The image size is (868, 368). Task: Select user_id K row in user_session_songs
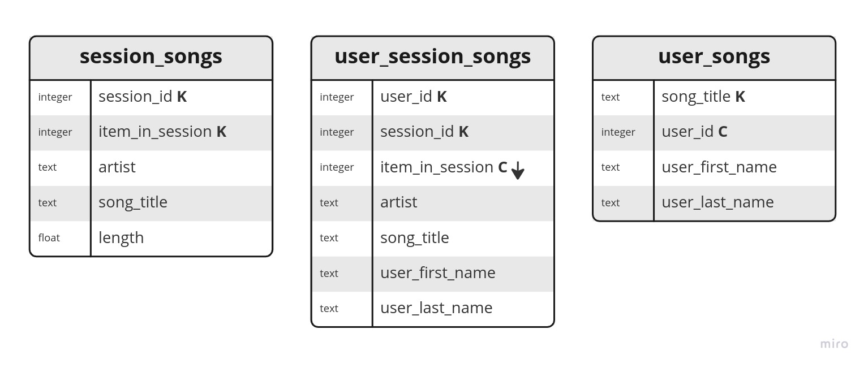click(x=433, y=97)
